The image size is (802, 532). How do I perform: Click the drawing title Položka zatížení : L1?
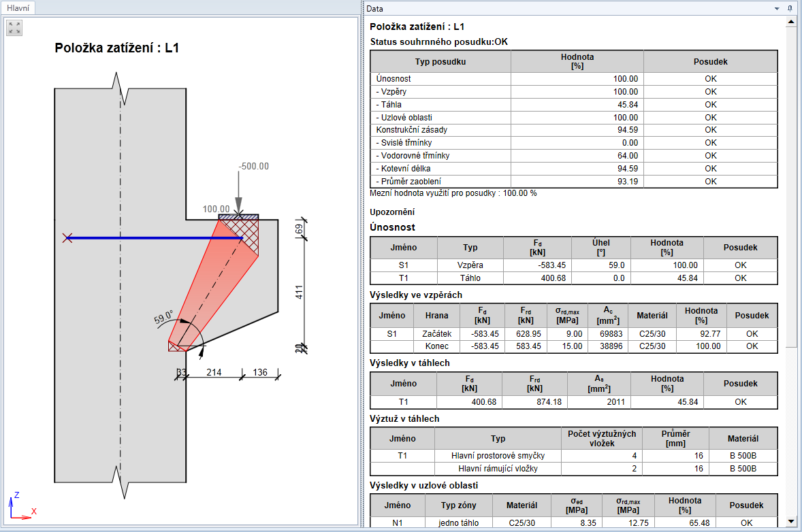[116, 48]
